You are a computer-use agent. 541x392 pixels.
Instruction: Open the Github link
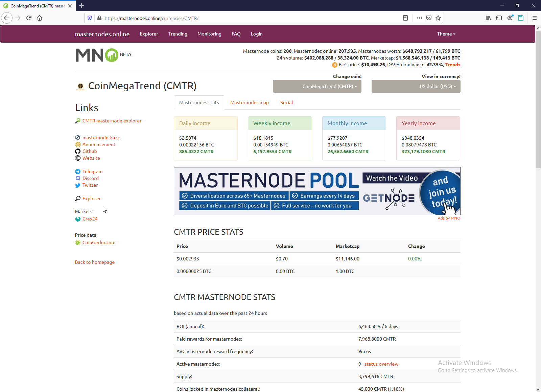(90, 151)
